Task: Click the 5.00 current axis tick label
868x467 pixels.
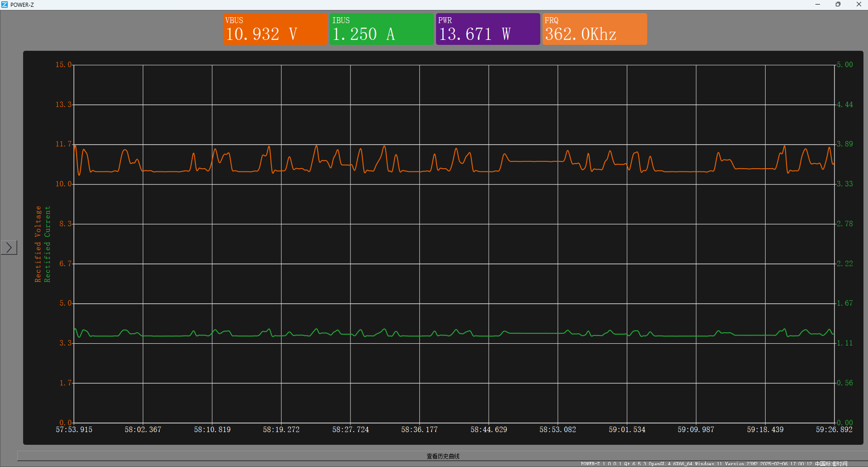Action: 845,65
